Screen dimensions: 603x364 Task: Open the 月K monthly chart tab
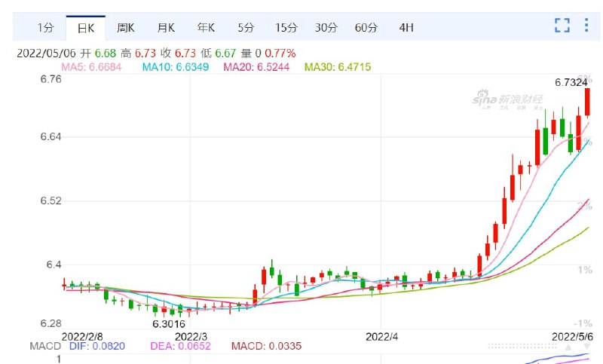(165, 28)
